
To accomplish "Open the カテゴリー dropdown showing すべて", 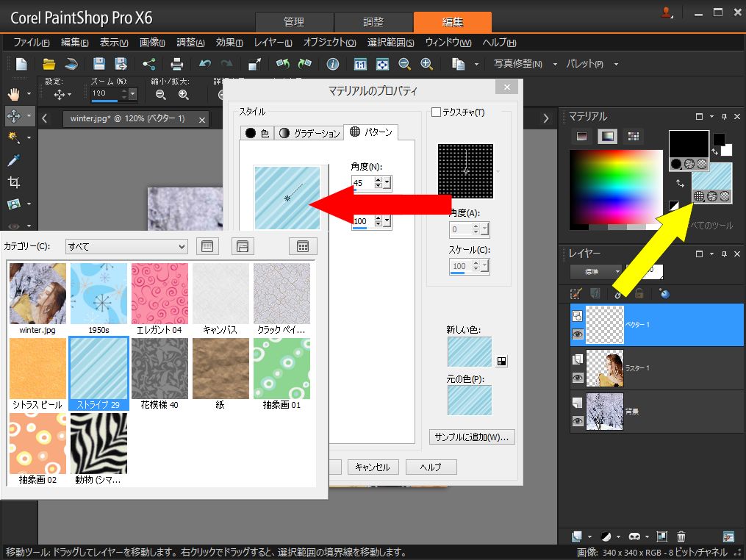I will (126, 246).
